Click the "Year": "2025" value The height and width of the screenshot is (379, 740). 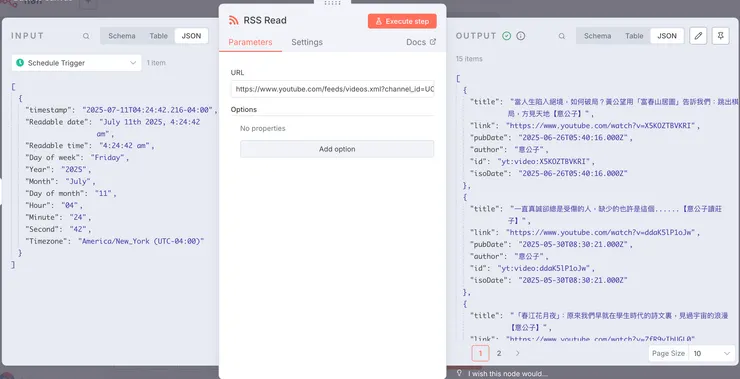point(74,169)
